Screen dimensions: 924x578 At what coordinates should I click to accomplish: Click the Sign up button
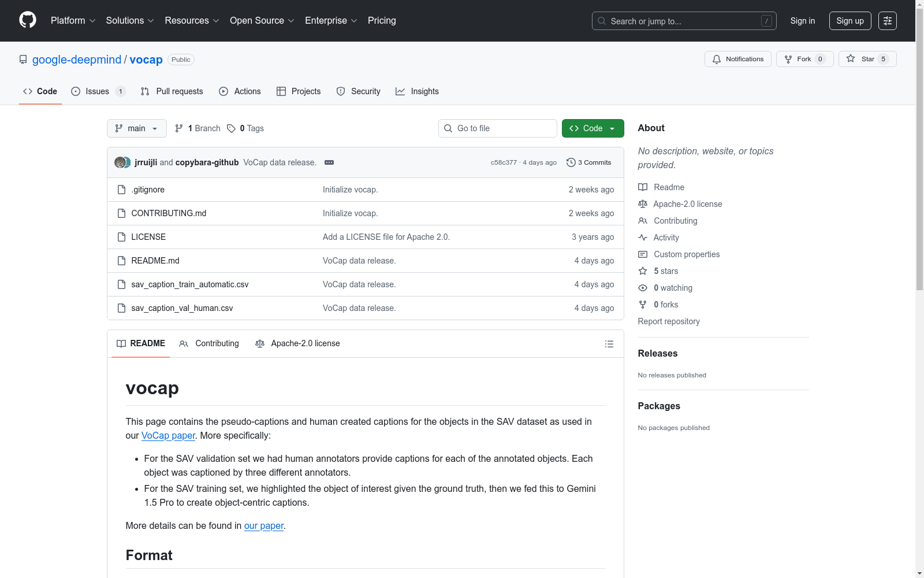click(850, 21)
